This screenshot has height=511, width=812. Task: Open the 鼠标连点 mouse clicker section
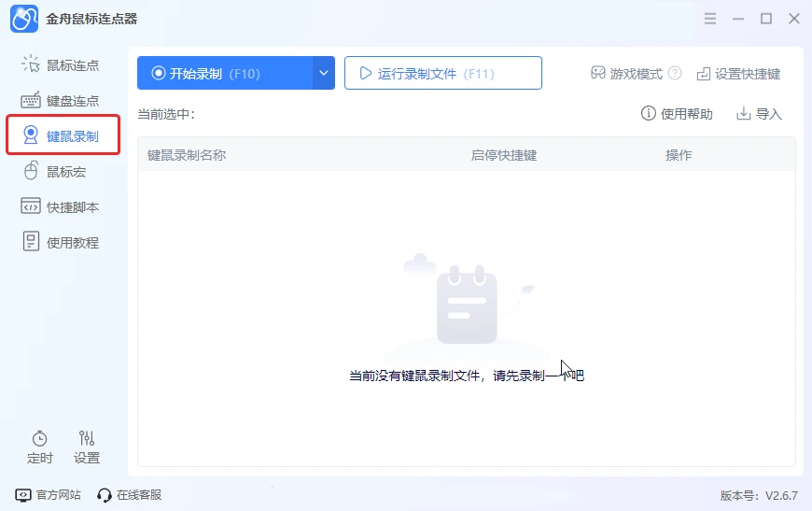(x=60, y=65)
